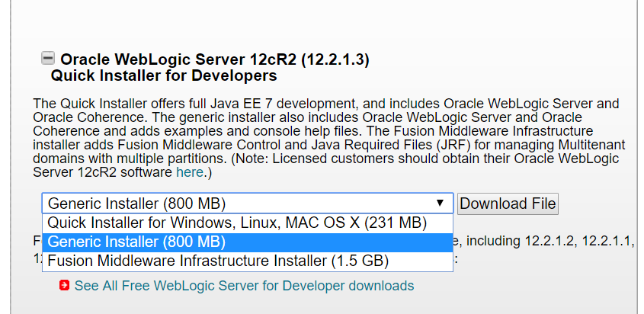Pick Fusion Middleware Infrastructure Installer (1.5 GB)
The height and width of the screenshot is (314, 644).
tap(248, 261)
